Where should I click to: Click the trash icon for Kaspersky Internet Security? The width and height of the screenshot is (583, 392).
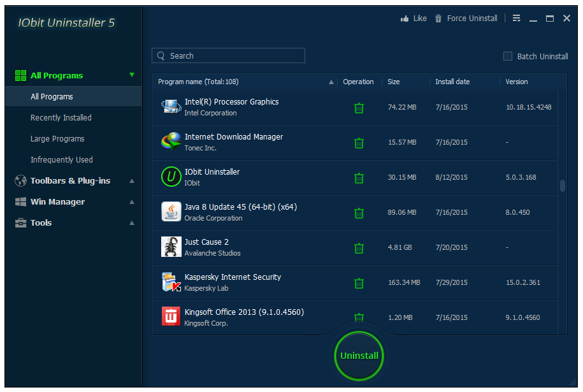point(359,283)
